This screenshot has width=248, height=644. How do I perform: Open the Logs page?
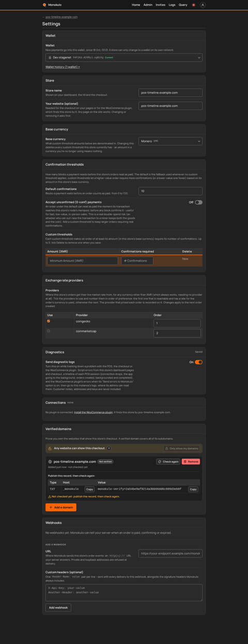[172, 5]
